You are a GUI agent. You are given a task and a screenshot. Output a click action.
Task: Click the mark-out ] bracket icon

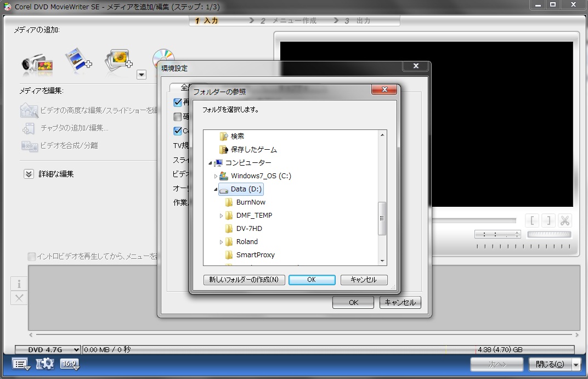coord(549,220)
